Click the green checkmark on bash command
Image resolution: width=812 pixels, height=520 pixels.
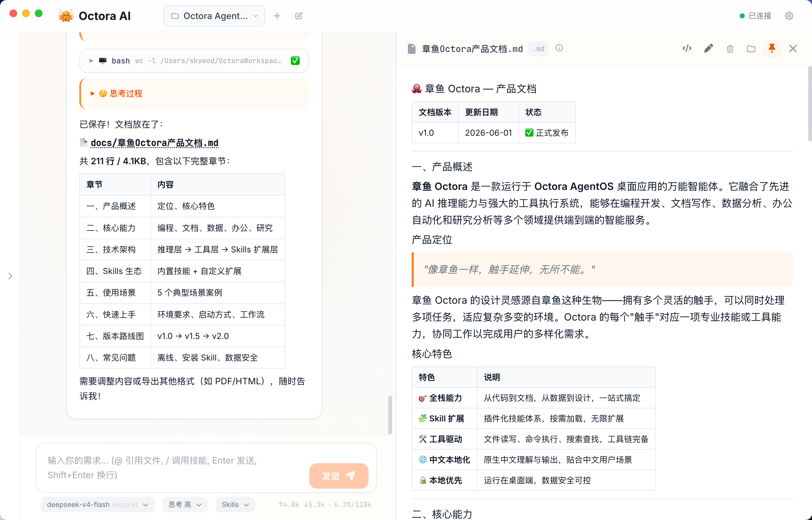point(295,61)
